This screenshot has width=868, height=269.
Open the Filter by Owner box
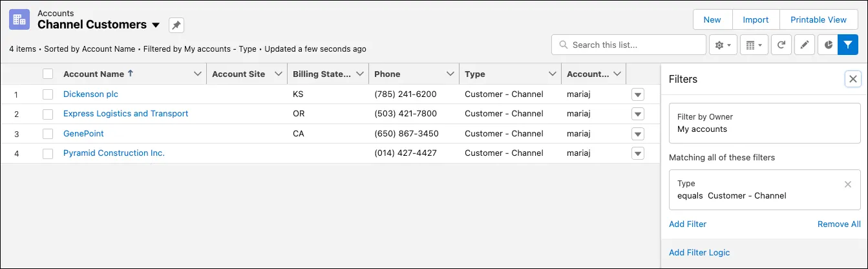(765, 123)
